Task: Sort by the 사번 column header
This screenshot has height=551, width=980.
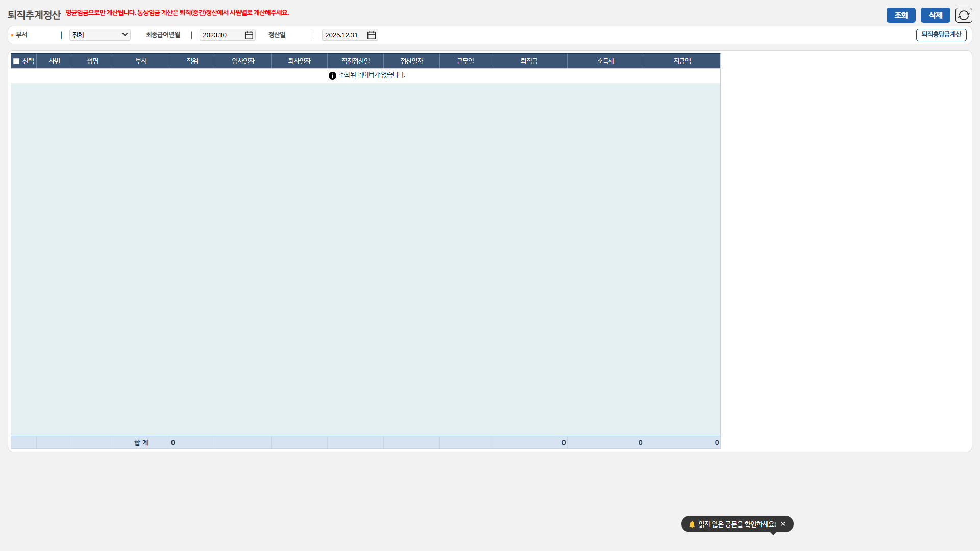Action: [54, 61]
